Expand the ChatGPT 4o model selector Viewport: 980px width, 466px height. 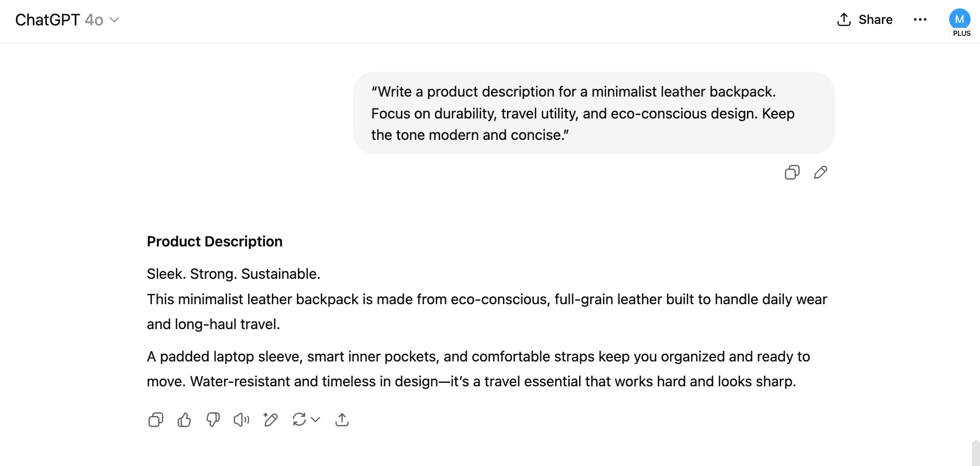(x=67, y=20)
